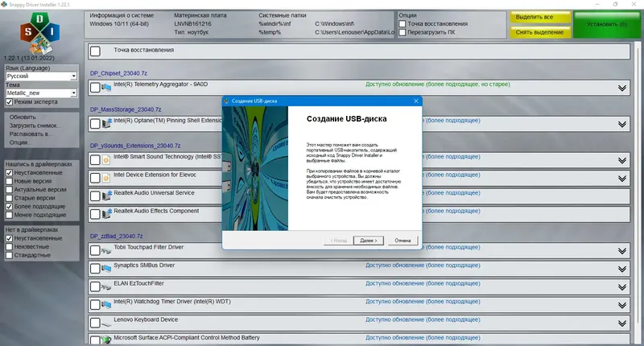Enable Старые версии filter

point(9,198)
